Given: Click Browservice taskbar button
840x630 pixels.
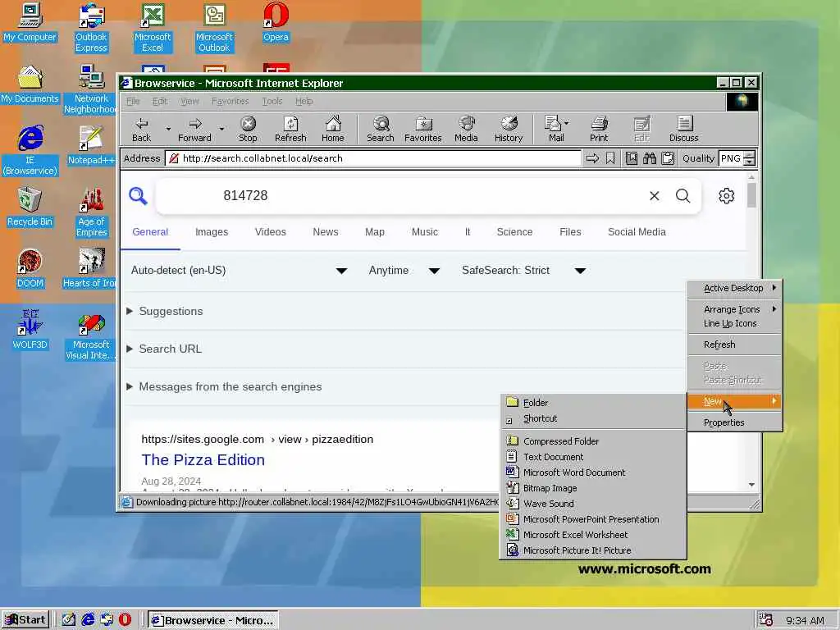Looking at the screenshot, I should (x=212, y=620).
